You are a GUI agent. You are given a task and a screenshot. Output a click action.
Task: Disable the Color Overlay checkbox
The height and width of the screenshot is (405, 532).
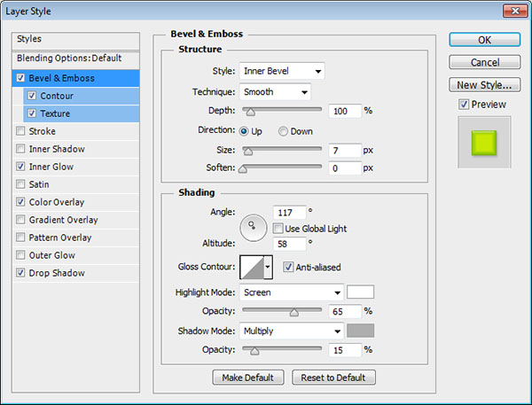pos(20,202)
